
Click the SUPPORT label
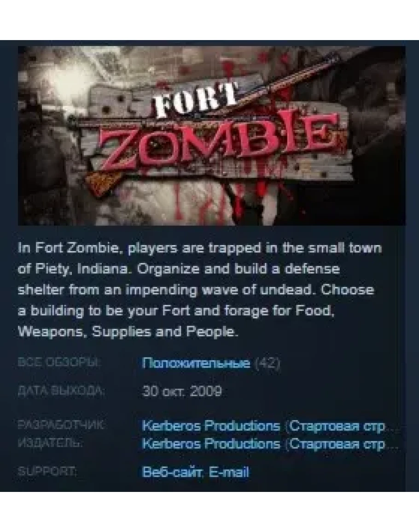click(47, 471)
